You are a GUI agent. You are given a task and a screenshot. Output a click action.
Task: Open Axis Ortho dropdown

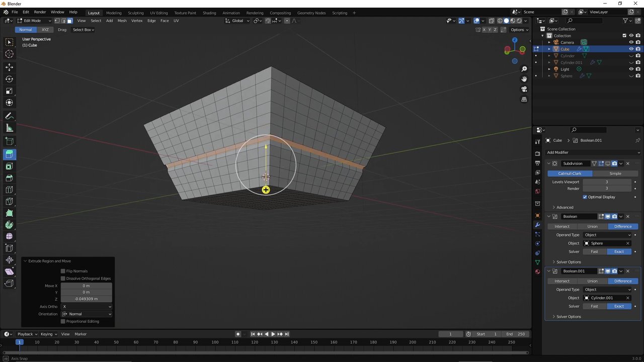(87, 307)
